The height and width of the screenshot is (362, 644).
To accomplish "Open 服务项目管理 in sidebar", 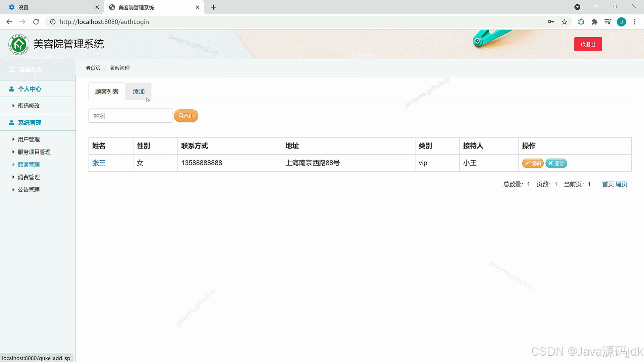I will pyautogui.click(x=34, y=152).
